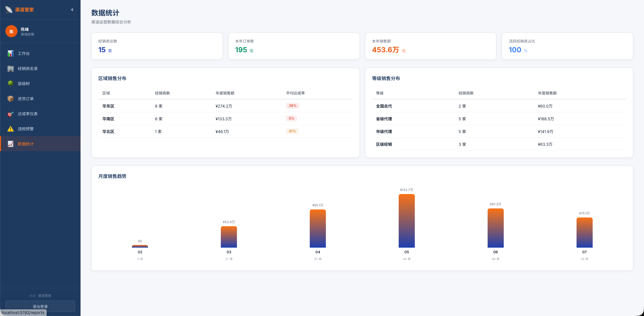This screenshot has height=316, width=644.
Task: Click the month 06 bar
Action: pos(496,228)
